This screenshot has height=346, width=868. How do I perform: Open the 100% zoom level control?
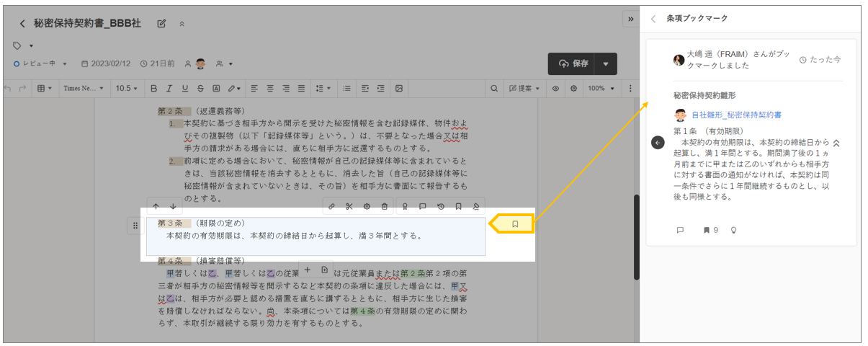[x=600, y=88]
